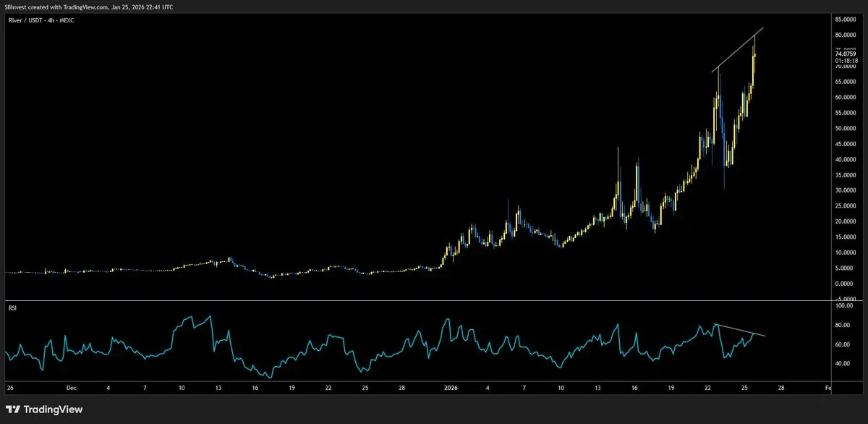Click the 60.00 RSI scale label
The height and width of the screenshot is (424, 868).
coord(843,345)
